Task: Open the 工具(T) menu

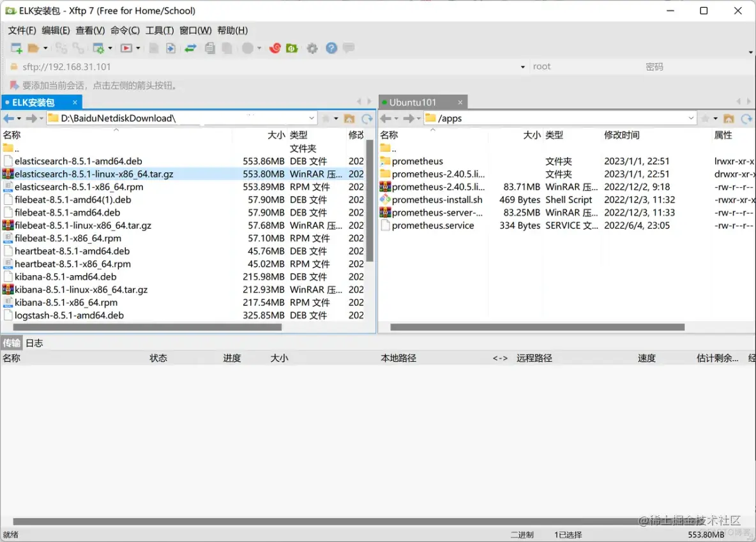Action: click(160, 30)
